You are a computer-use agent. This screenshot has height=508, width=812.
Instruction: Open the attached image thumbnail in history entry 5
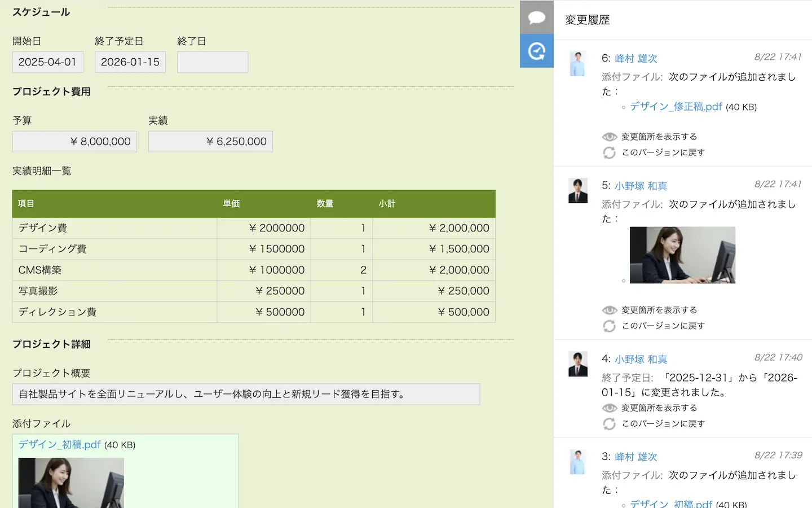coord(682,255)
